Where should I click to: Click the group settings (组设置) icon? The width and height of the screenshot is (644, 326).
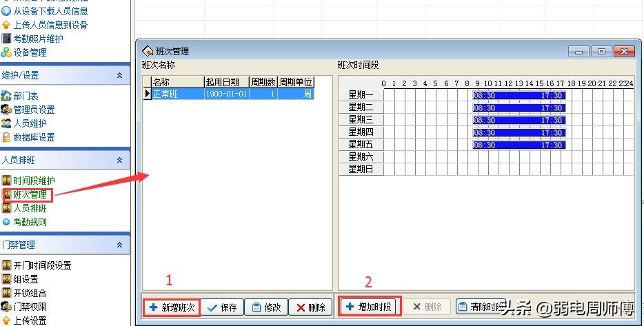pyautogui.click(x=6, y=279)
